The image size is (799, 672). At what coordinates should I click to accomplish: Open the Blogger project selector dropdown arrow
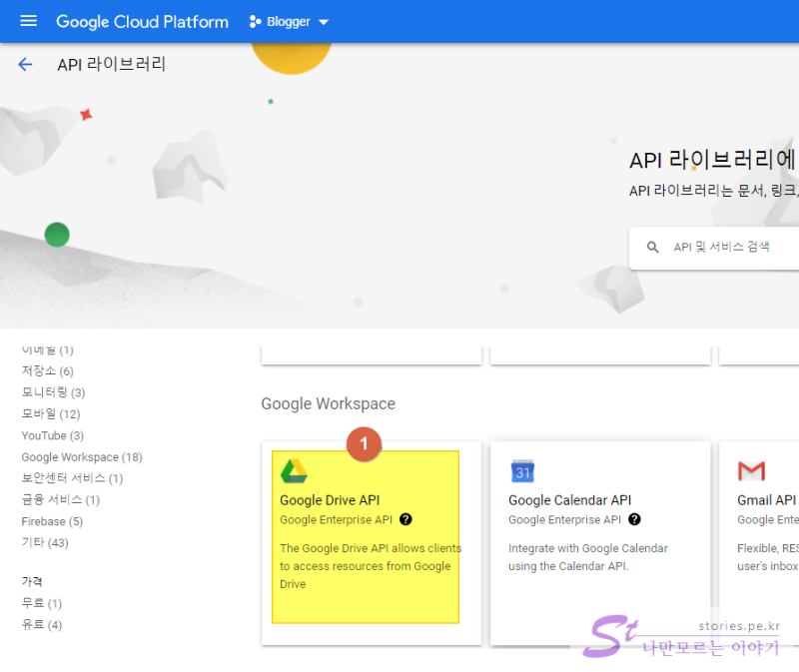pos(324,22)
